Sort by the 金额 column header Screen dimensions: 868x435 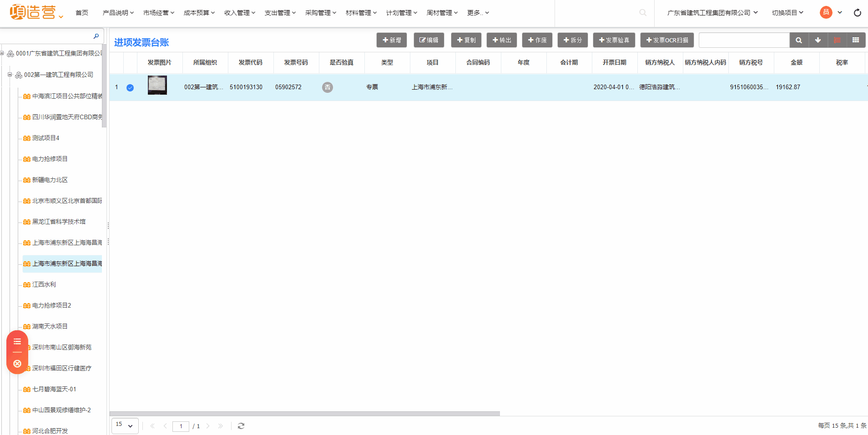(797, 63)
